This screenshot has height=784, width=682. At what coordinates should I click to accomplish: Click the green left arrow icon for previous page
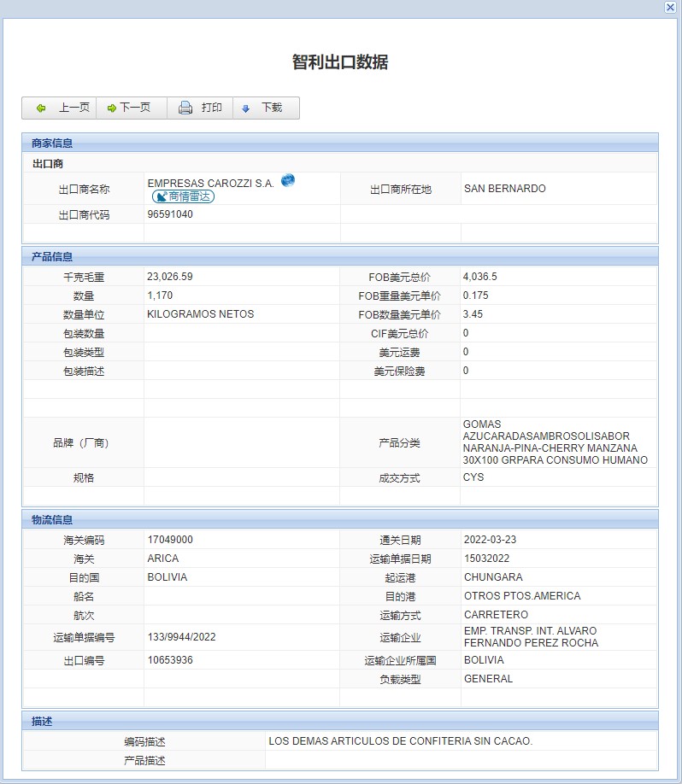coord(41,108)
